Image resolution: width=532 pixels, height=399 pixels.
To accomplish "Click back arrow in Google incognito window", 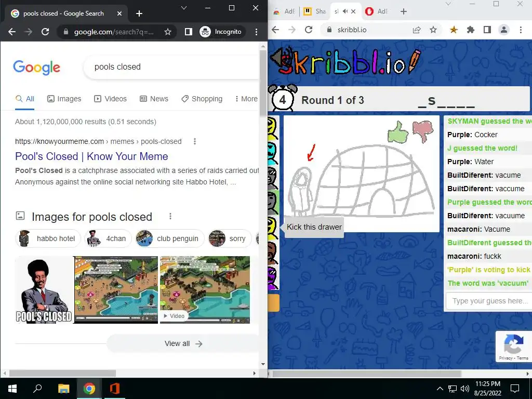I will point(12,32).
